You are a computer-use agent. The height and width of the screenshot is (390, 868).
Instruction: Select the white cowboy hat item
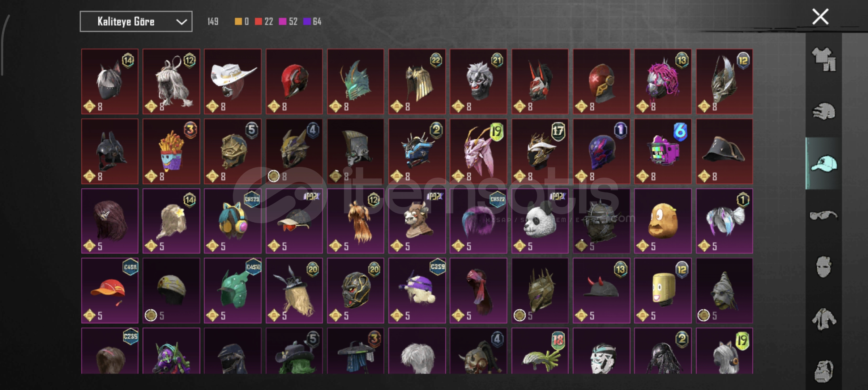pos(232,81)
